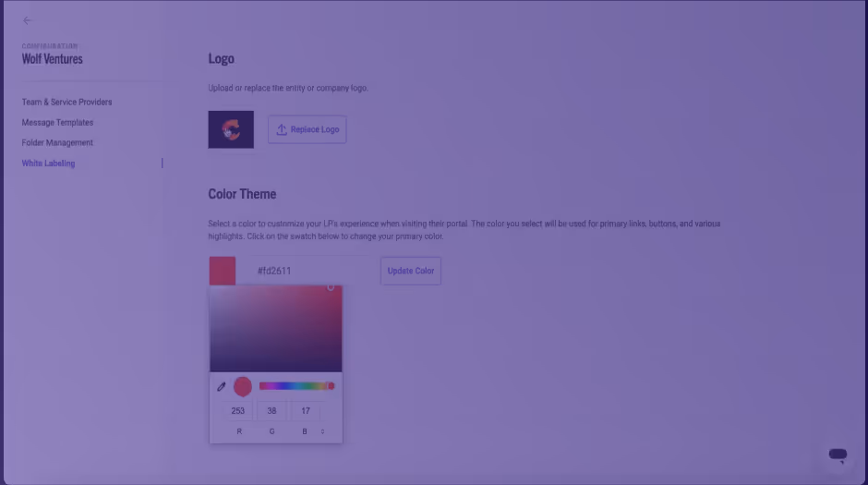
Task: Click inside the saturation gradient area
Action: (x=276, y=329)
